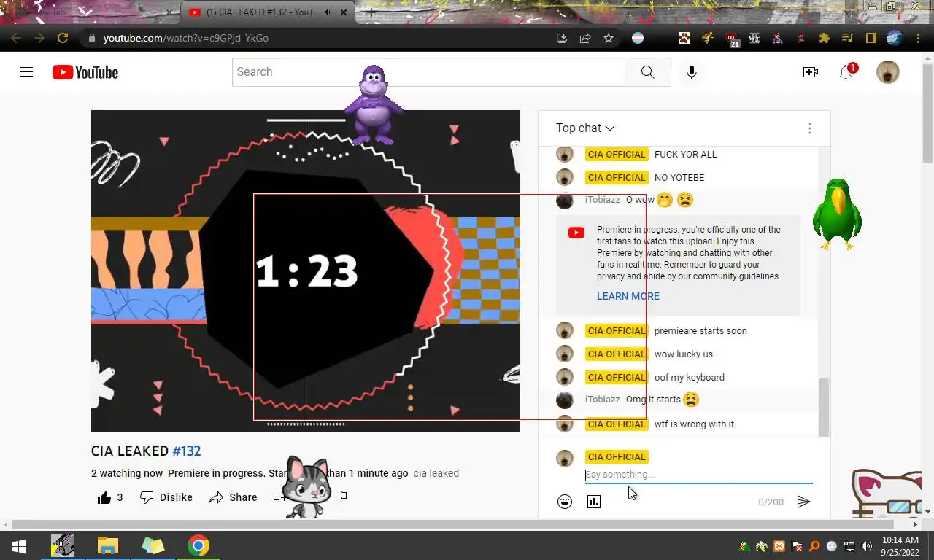Screen dimensions: 934x560
Task: Switch to the CIA LEAKED #132 tab
Action: 269,12
